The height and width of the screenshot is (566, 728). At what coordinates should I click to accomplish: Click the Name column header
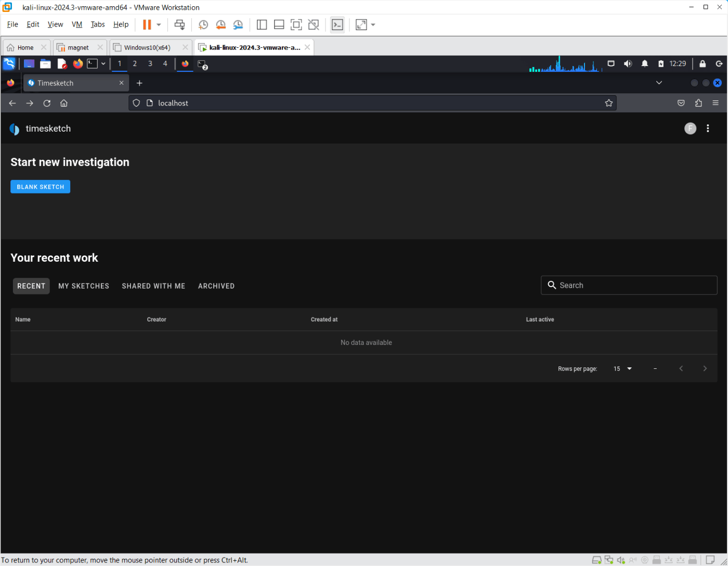pos(23,319)
